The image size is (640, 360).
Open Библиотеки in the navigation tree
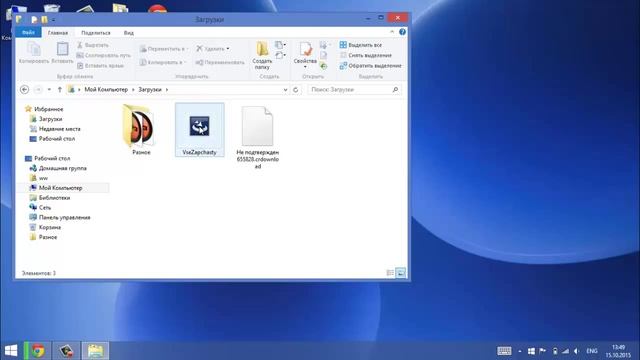pyautogui.click(x=50, y=198)
